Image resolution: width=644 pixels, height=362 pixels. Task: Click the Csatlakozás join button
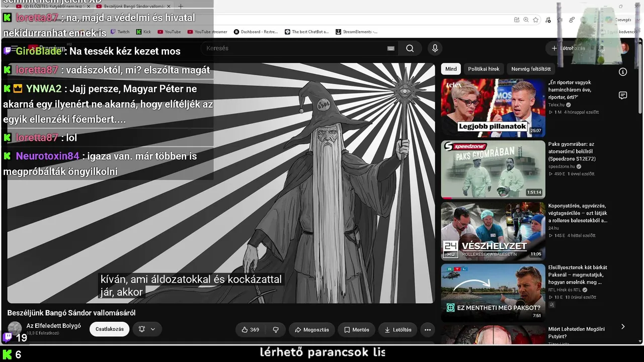[x=110, y=329]
